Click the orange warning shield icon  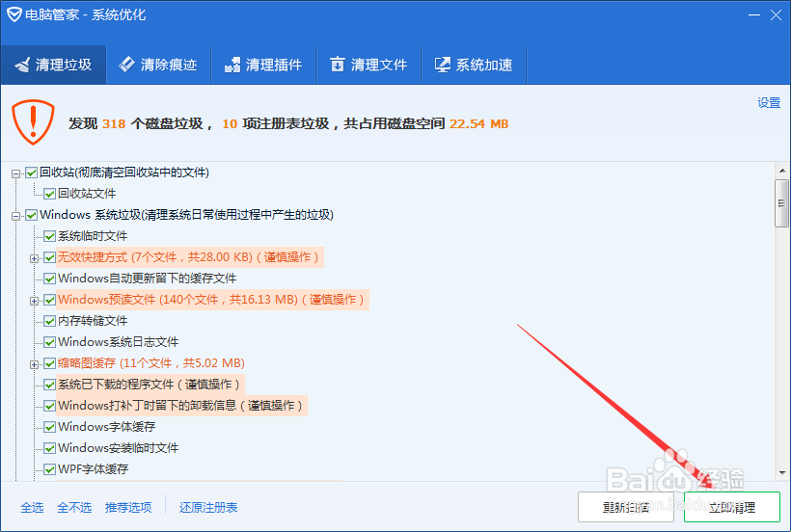click(x=34, y=121)
